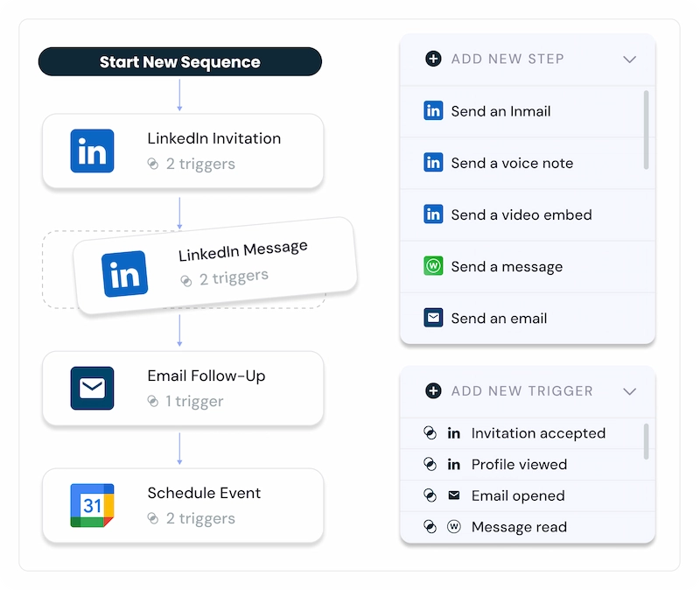The height and width of the screenshot is (590, 700).
Task: Click the trigger icon under LinkedIn Message
Action: pyautogui.click(x=186, y=280)
